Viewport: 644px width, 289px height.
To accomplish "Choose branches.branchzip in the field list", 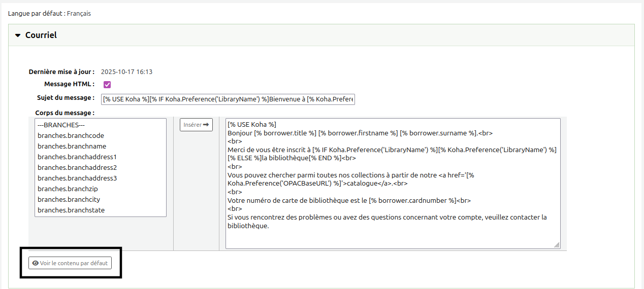I will (68, 189).
